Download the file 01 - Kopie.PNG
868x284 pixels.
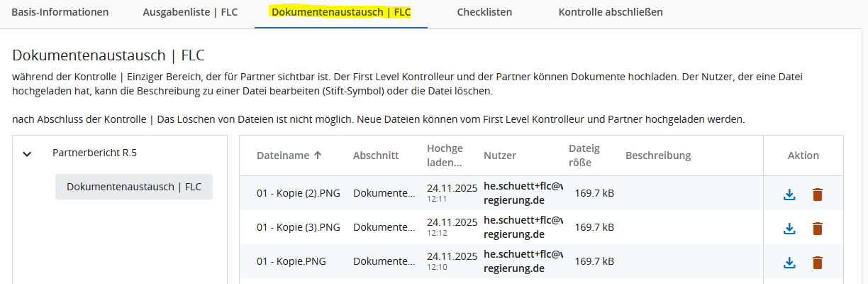pos(789,262)
